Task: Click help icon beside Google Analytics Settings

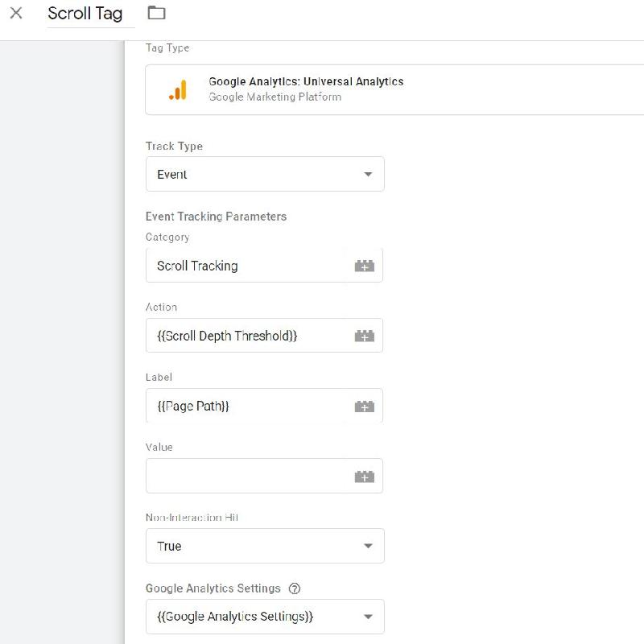Action: pos(295,588)
